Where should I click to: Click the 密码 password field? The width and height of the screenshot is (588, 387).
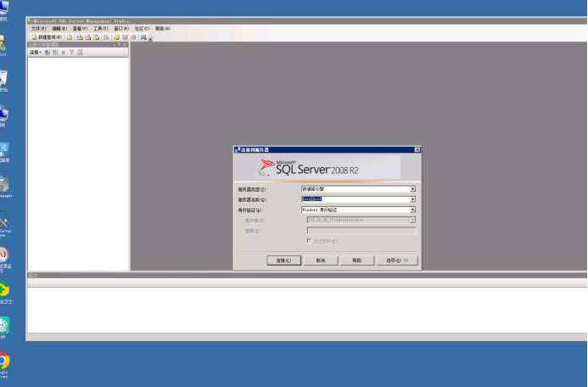(x=361, y=231)
